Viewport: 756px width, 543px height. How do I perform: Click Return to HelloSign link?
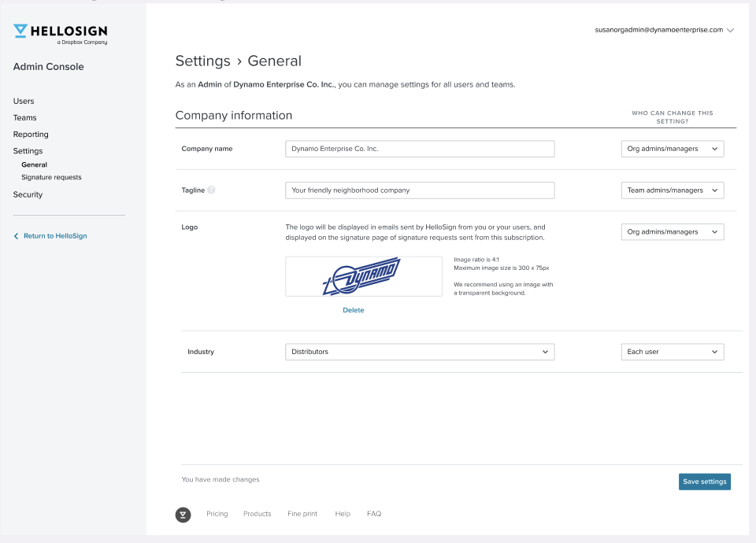tap(55, 236)
